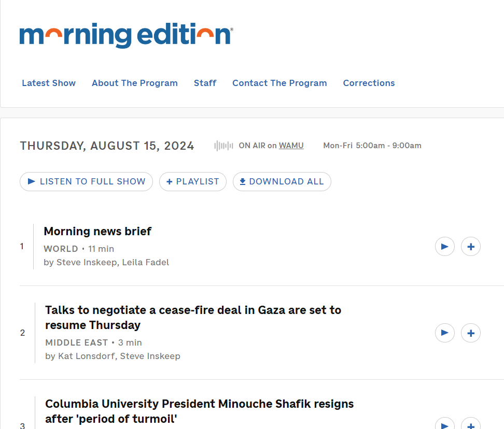This screenshot has width=504, height=429.
Task: Open About The Program page
Action: [135, 83]
